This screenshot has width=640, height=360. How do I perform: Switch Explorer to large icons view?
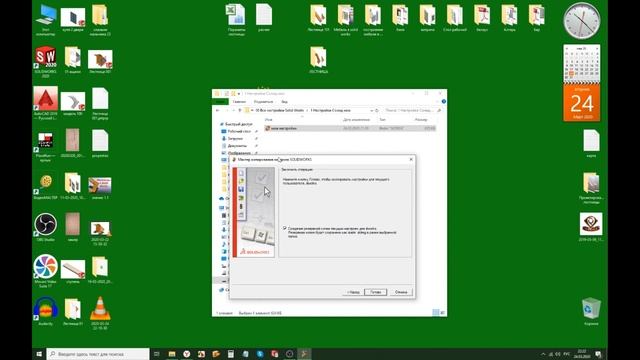442,313
